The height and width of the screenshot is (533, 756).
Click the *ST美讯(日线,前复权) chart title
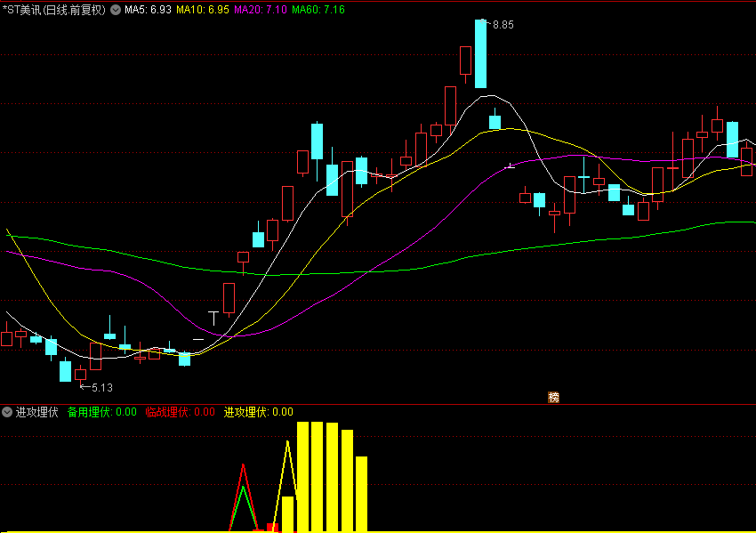(x=54, y=10)
